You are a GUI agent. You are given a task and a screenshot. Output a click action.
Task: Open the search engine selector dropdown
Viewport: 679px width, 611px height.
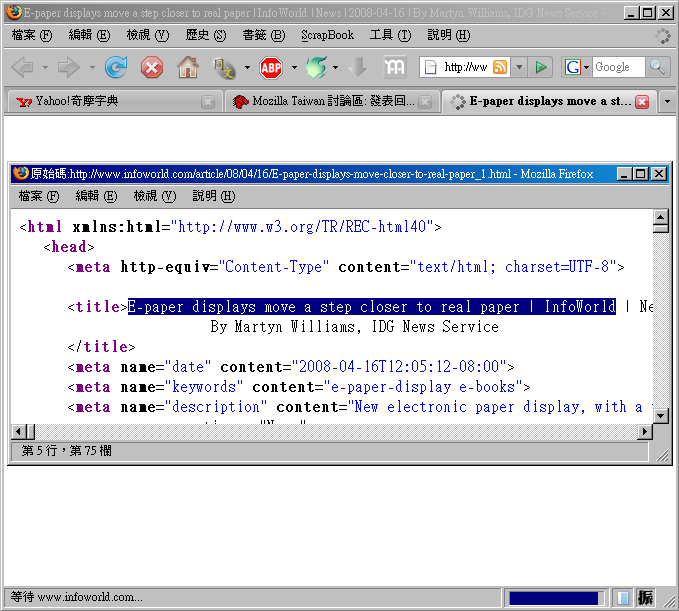pos(586,67)
